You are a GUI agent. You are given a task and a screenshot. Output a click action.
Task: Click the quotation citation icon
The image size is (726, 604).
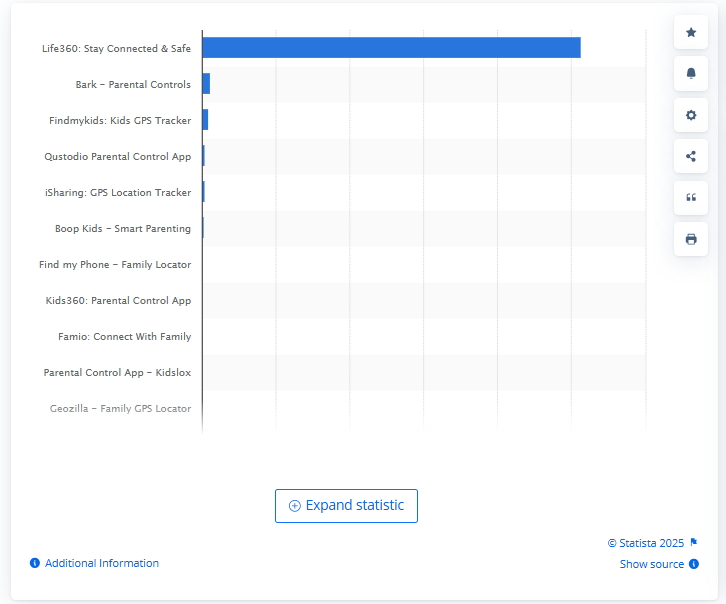tap(691, 198)
